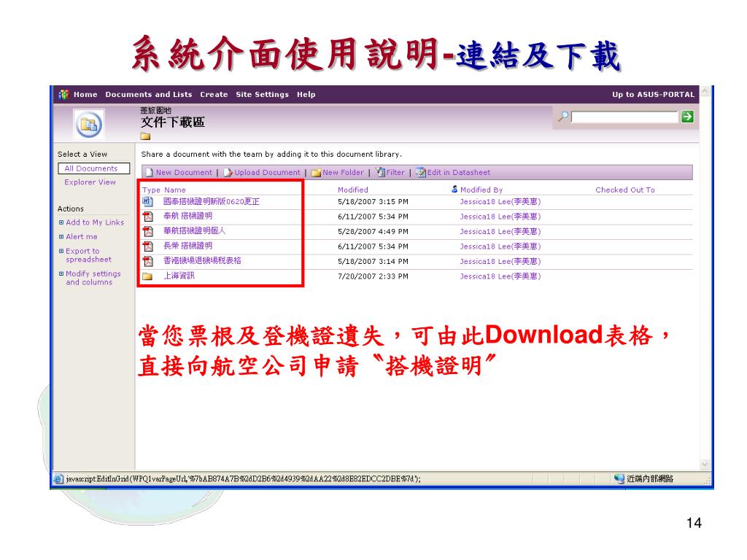This screenshot has width=747, height=560.
Task: Open document 國泰搭機證明新版0620更正
Action: 212,202
